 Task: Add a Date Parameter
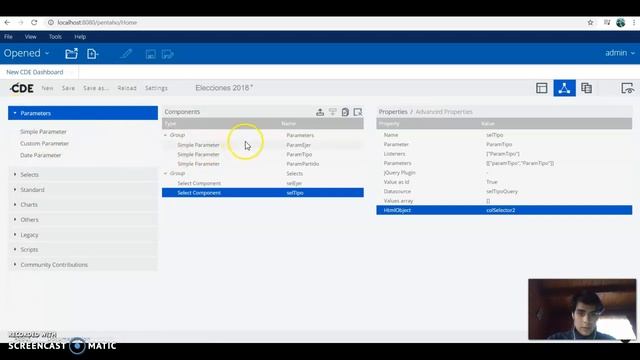click(x=40, y=156)
